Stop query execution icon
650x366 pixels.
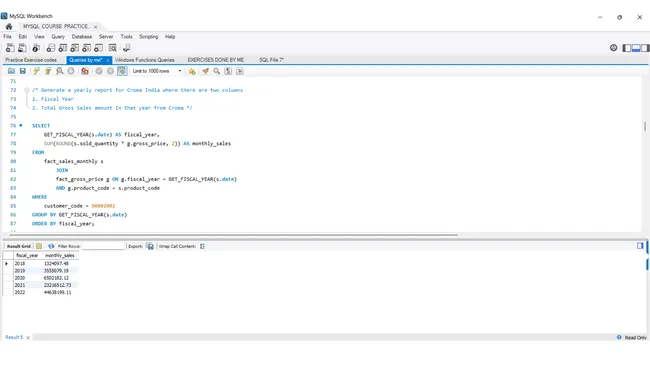(x=71, y=71)
